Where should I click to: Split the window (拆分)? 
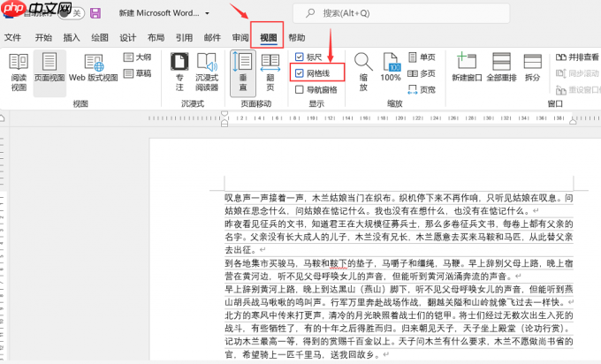click(532, 67)
